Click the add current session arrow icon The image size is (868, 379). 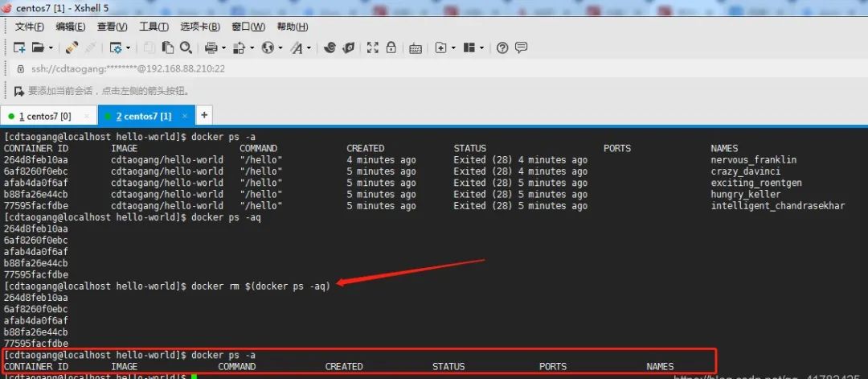coord(18,91)
